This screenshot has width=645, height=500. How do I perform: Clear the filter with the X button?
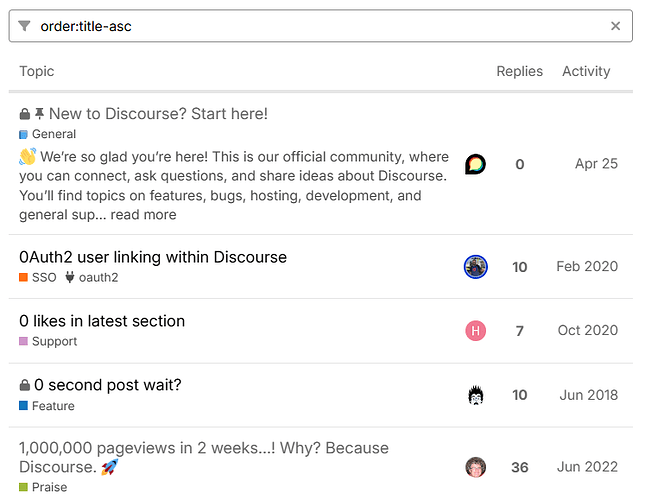click(x=615, y=26)
